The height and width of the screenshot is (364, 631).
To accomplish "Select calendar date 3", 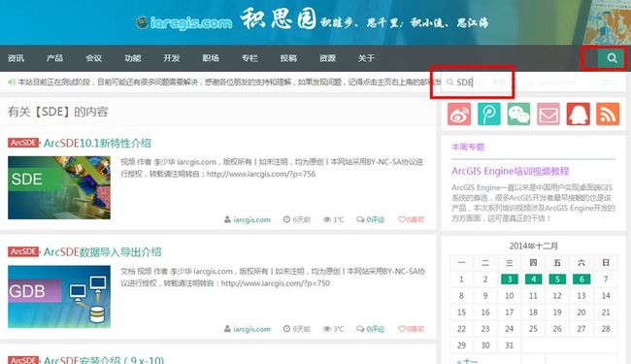I will point(510,280).
